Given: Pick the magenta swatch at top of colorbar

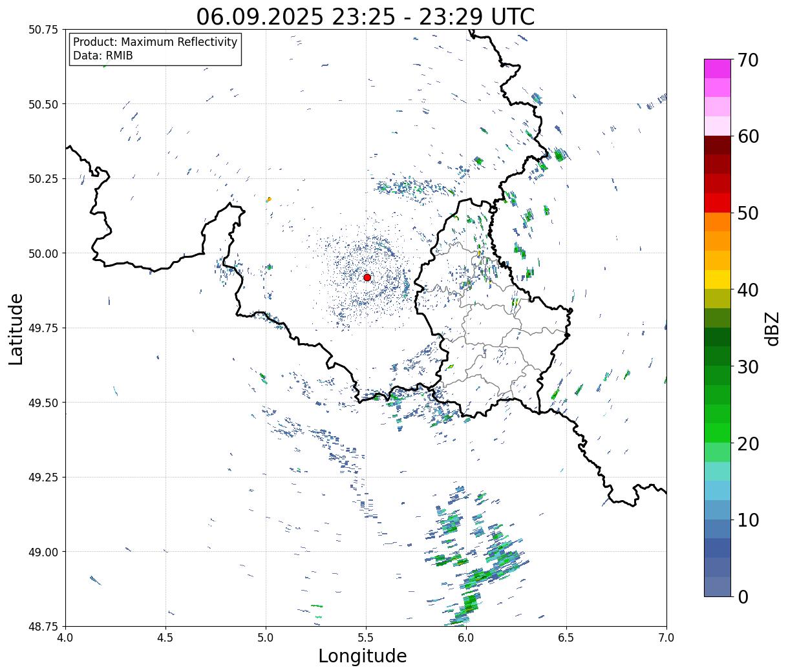Looking at the screenshot, I should [718, 68].
